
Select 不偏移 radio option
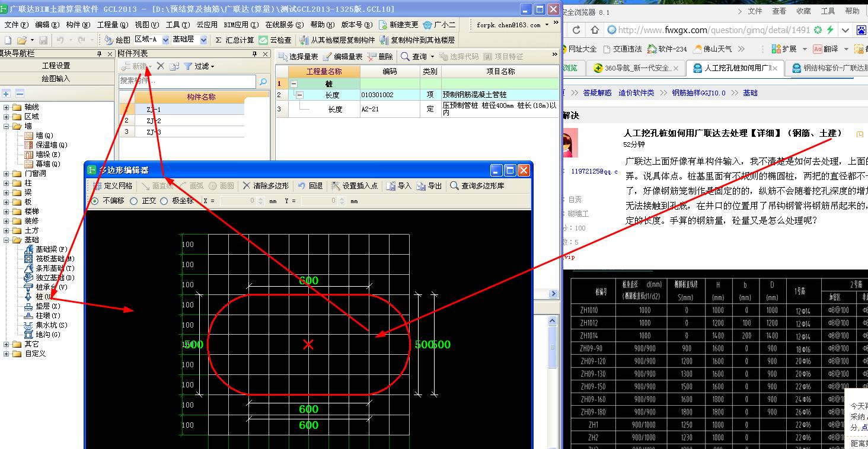(x=95, y=201)
